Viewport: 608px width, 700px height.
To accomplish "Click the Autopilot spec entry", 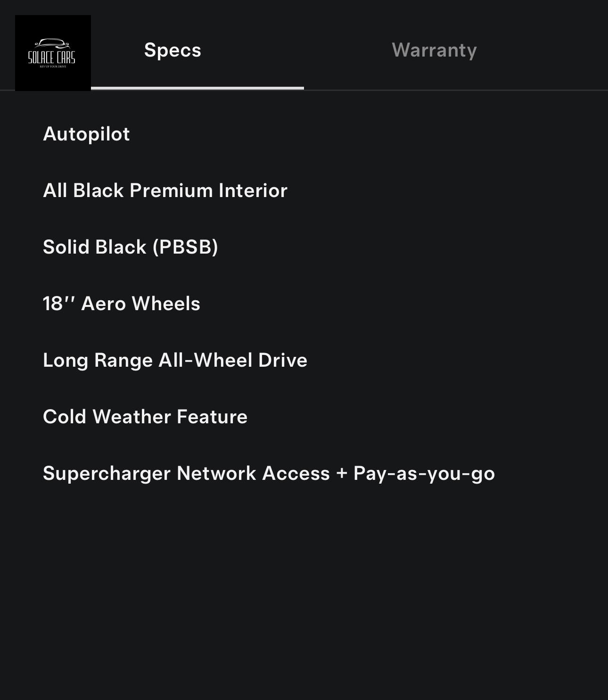I will coord(86,134).
